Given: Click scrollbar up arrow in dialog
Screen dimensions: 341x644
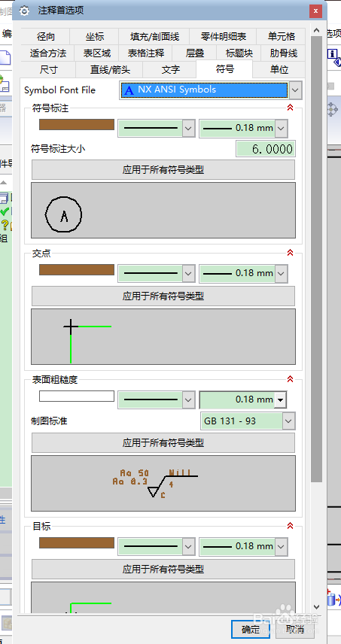Looking at the screenshot, I should click(x=316, y=30).
